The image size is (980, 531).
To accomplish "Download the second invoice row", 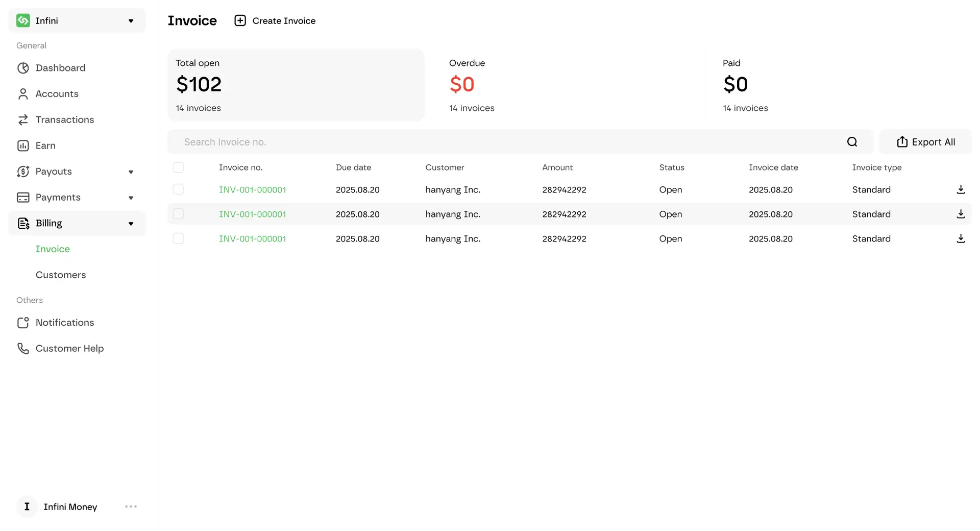I will click(x=961, y=214).
